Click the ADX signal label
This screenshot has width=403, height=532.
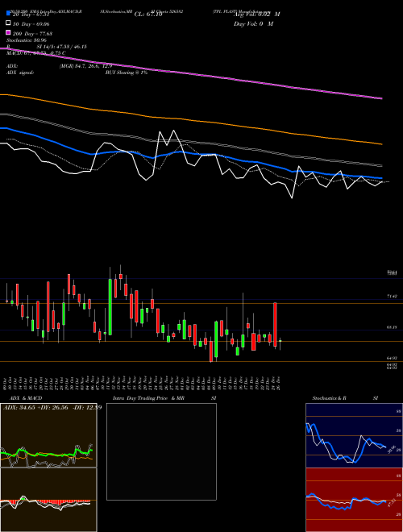pos(20,73)
